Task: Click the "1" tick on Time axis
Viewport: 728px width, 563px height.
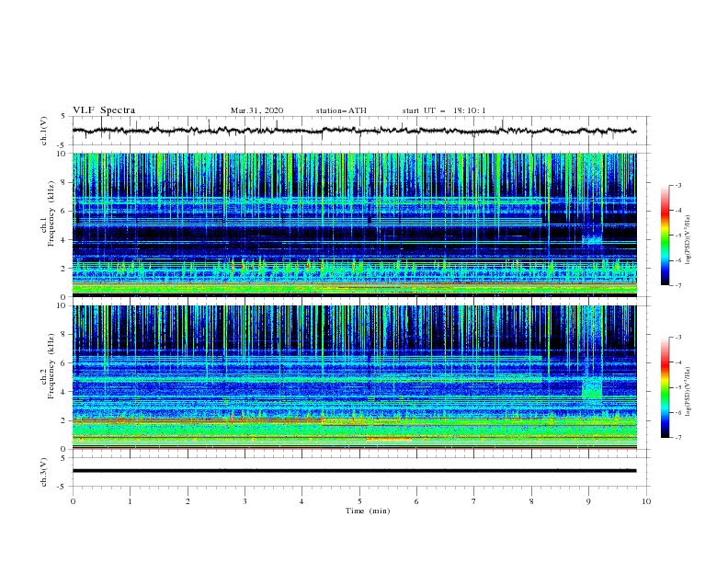Action: point(130,501)
